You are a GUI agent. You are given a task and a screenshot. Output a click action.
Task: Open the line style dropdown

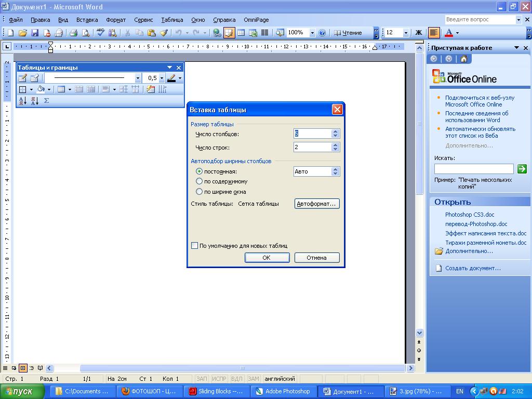point(137,78)
